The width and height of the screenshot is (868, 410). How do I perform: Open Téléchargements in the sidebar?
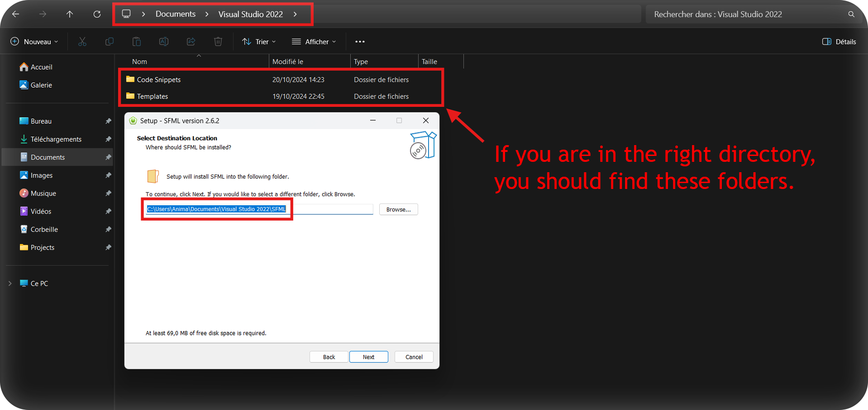point(56,139)
